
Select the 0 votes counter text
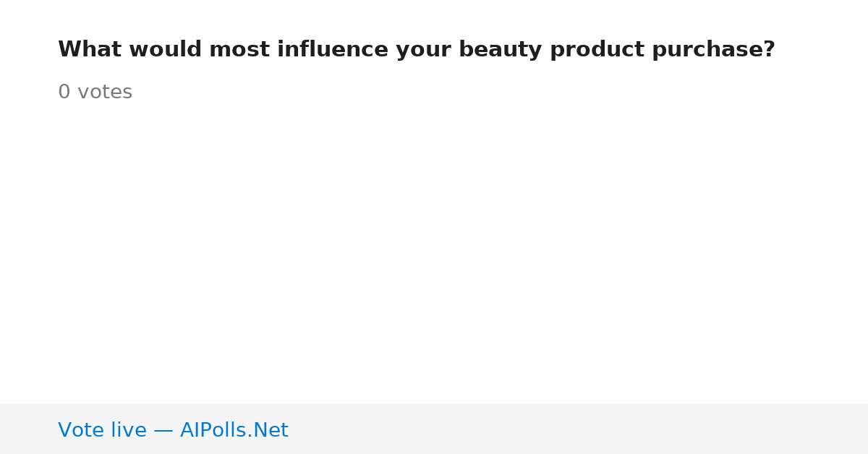click(x=95, y=93)
